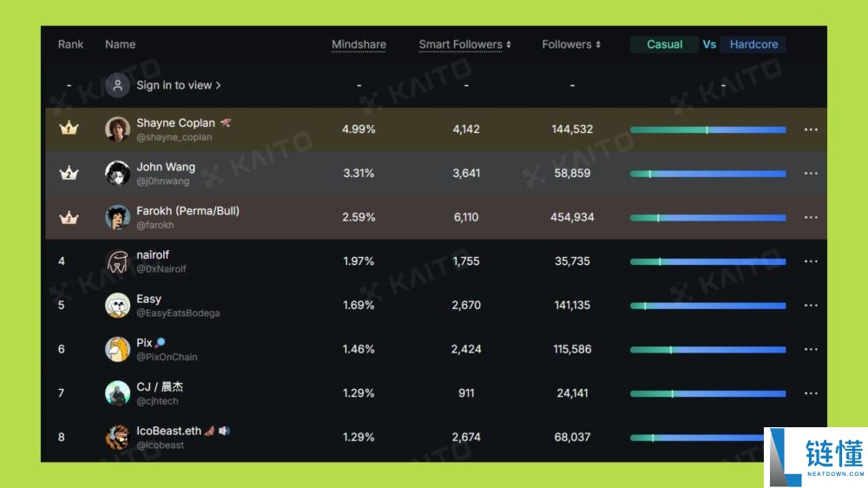Sort by Smart Followers arrows
The image size is (868, 488).
pos(508,44)
